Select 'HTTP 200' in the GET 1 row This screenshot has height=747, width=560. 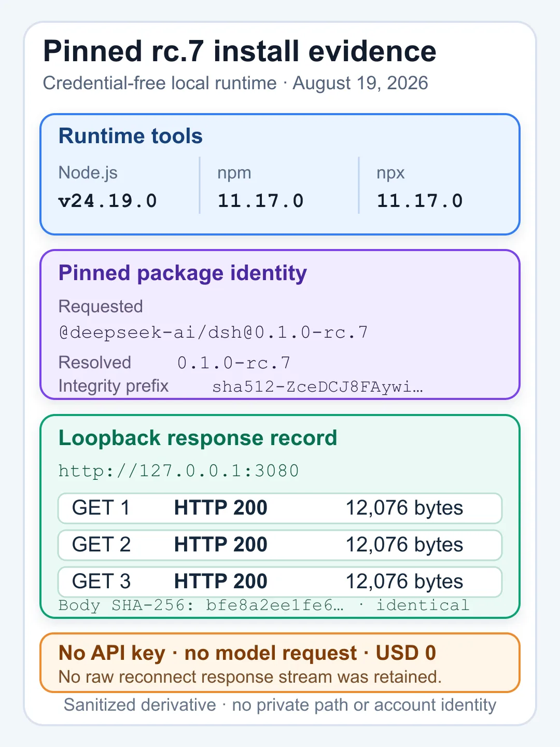tap(221, 508)
